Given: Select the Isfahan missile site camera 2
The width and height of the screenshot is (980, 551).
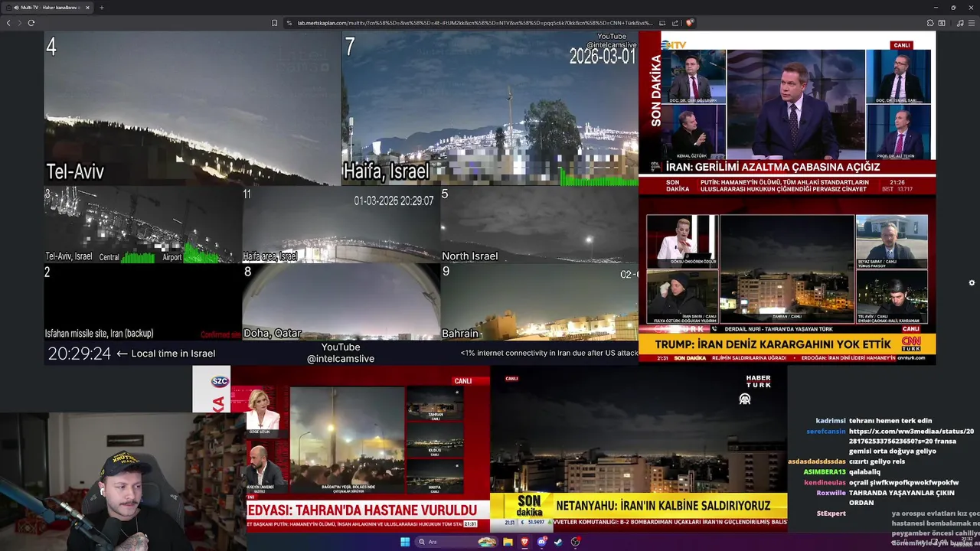Looking at the screenshot, I should point(142,302).
